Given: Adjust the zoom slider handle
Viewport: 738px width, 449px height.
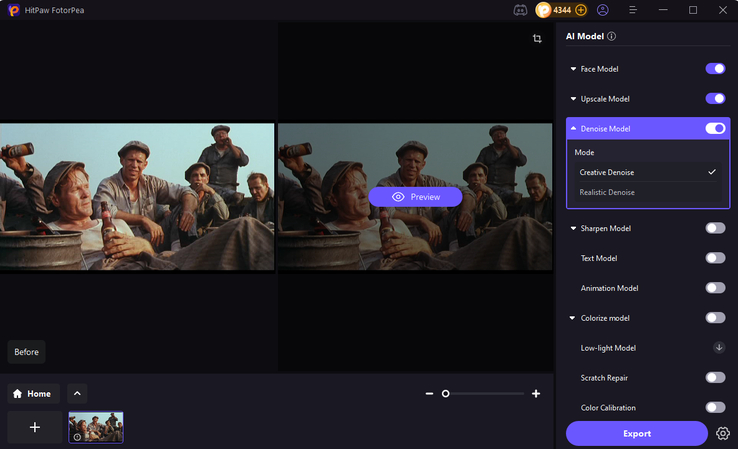Looking at the screenshot, I should click(445, 393).
